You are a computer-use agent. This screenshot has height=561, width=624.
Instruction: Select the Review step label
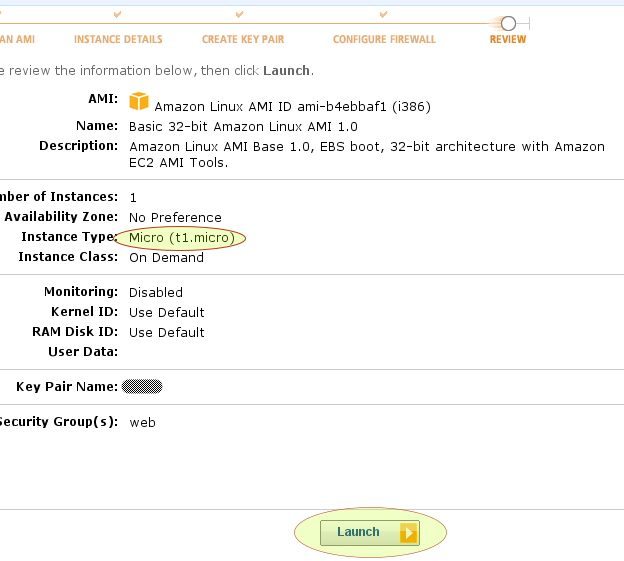[508, 39]
